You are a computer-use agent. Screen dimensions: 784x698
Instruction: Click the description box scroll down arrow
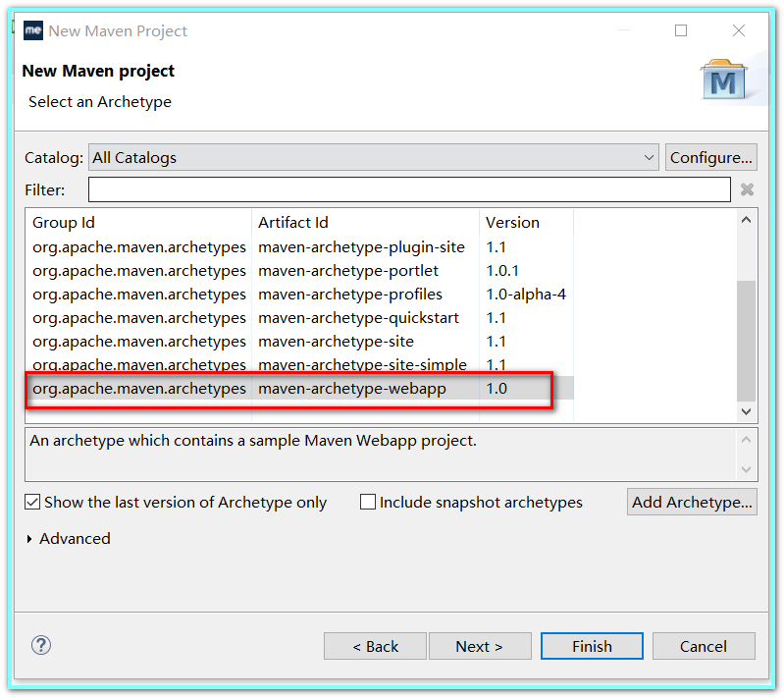pos(746,469)
